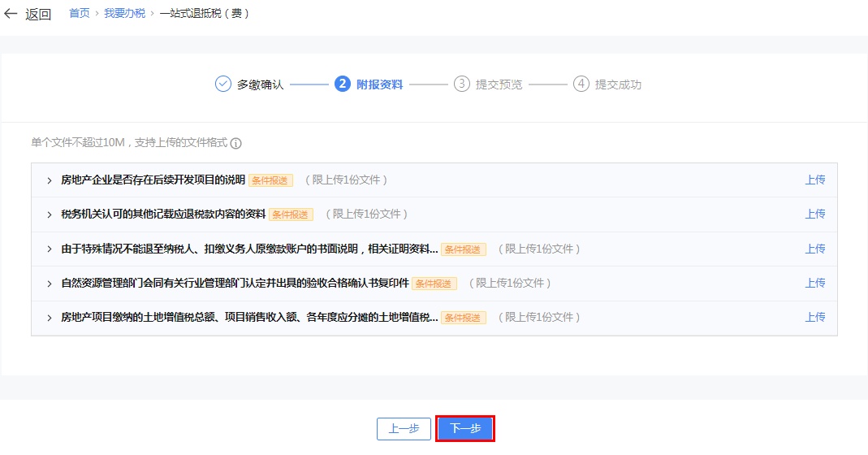Click the completed 多缴确认 step checkmark icon
The image size is (868, 455).
(223, 84)
